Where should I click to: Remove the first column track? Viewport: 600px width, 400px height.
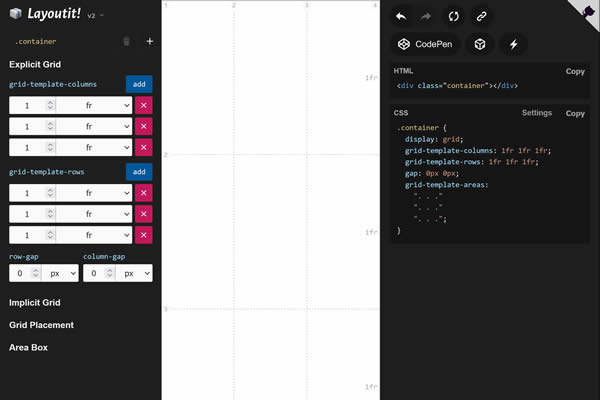(x=143, y=105)
